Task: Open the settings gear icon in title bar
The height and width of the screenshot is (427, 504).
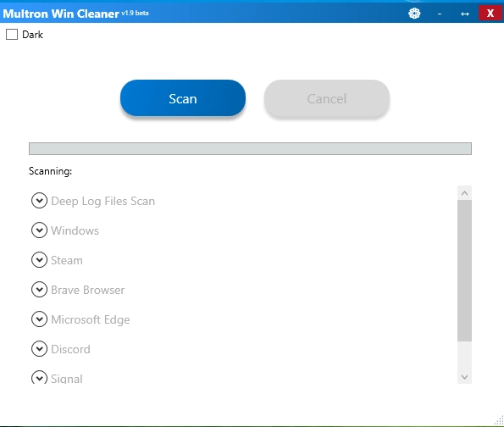Action: [x=414, y=14]
